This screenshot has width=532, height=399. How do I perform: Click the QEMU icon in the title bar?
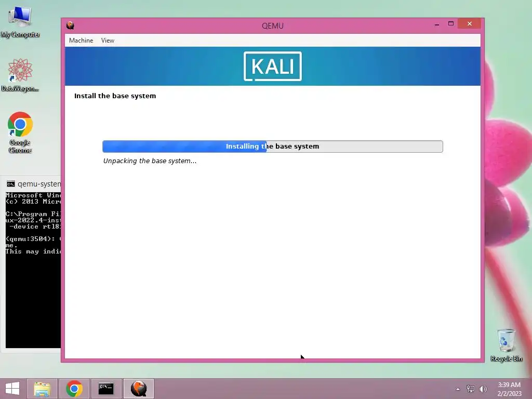(71, 25)
